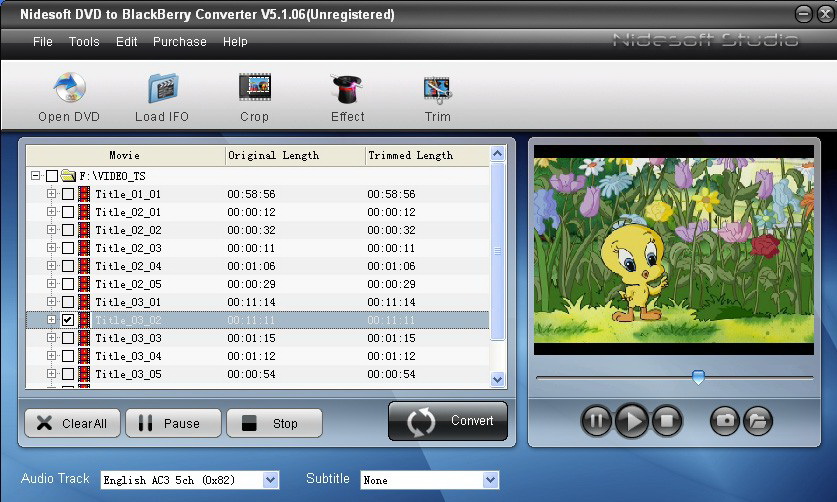Open the Purchase menu
The width and height of the screenshot is (837, 502).
pyautogui.click(x=180, y=42)
